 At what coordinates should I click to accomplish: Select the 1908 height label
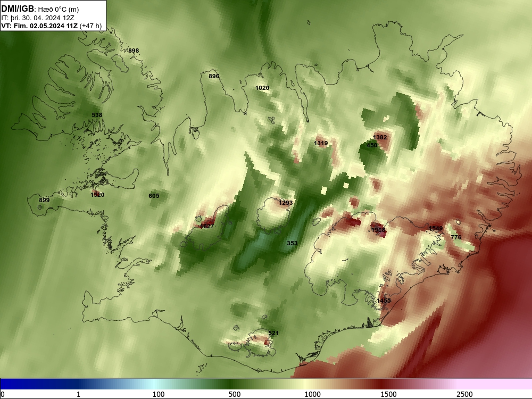pos(378,230)
